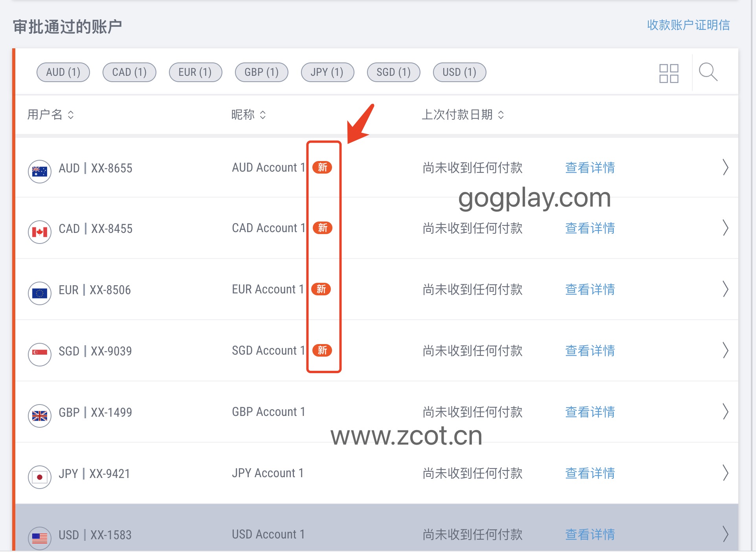Open 查看详情 for JPY account
756x553 pixels.
pos(590,473)
